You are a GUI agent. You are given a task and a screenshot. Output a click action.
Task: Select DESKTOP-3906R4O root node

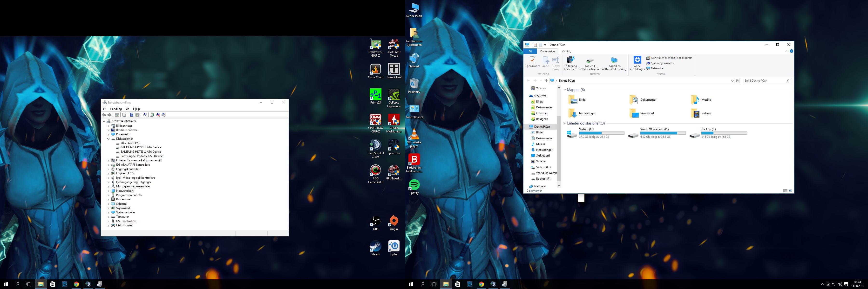pos(123,121)
